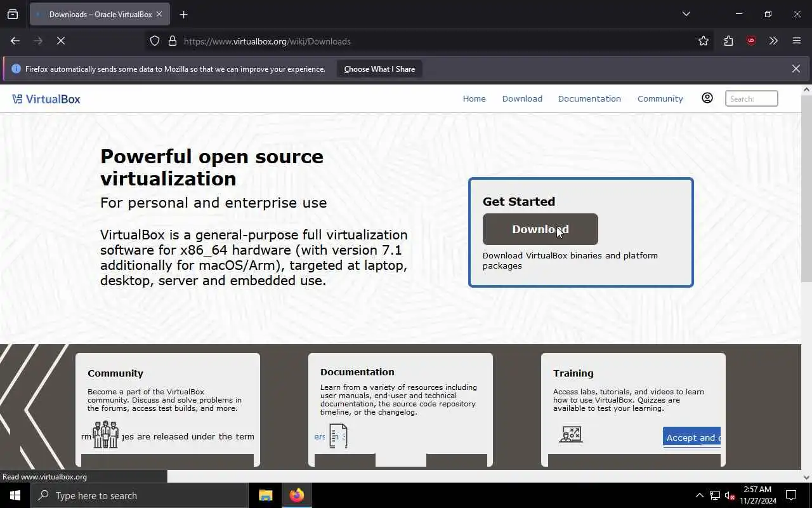Click 'Download VirtualBox binaries and platform packages' text
The width and height of the screenshot is (812, 508).
[570, 260]
